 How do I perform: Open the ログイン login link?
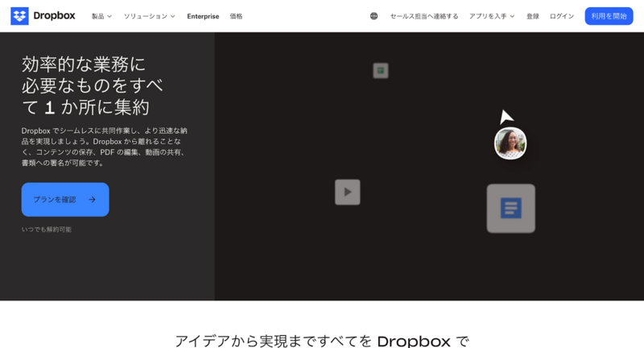click(561, 16)
